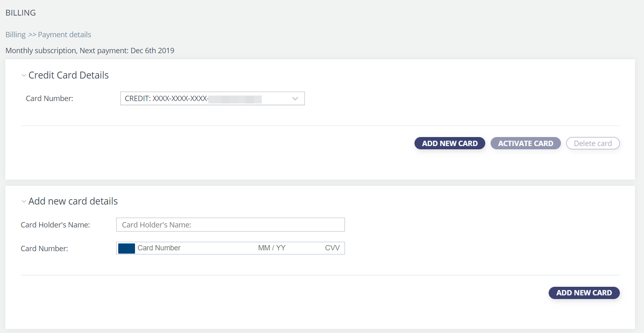Click ADD NEW CARD beside Activate Card
Screen dimensions: 644x333
click(450, 143)
